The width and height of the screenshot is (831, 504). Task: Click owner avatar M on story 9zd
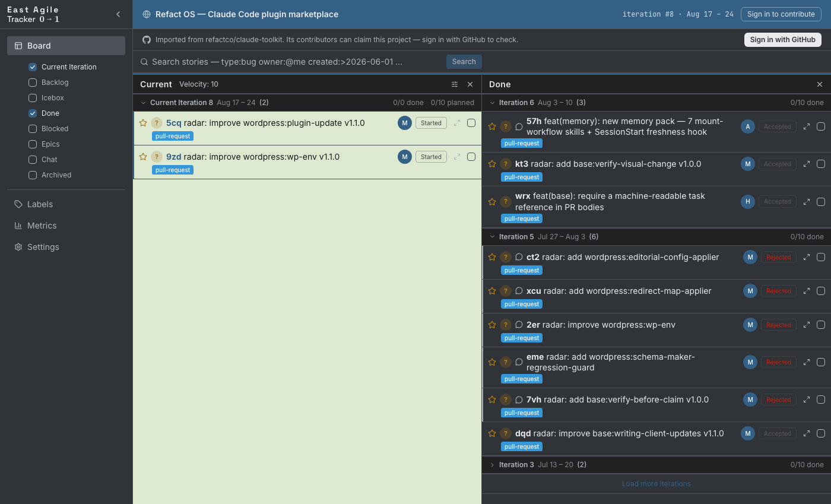pos(405,157)
